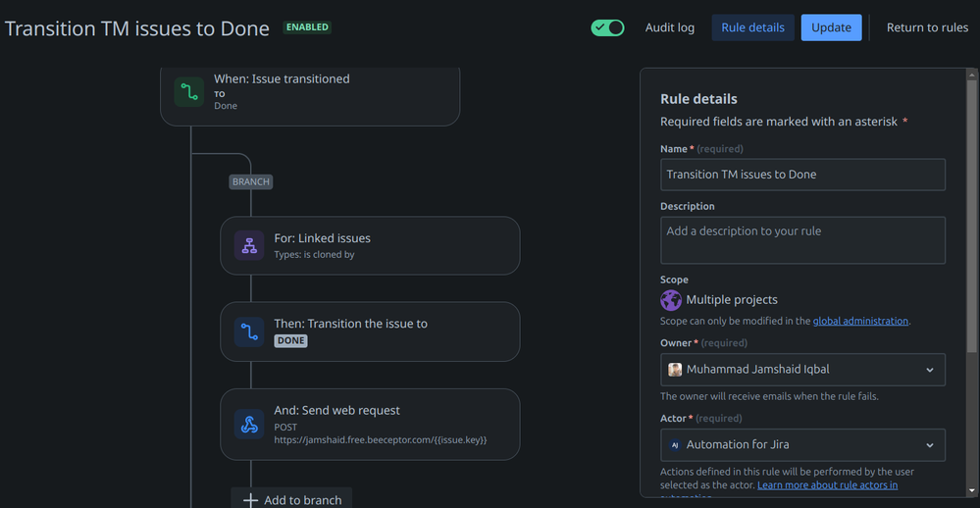The image size is (980, 508).
Task: Select the Then: Transition the issue card
Action: click(370, 331)
